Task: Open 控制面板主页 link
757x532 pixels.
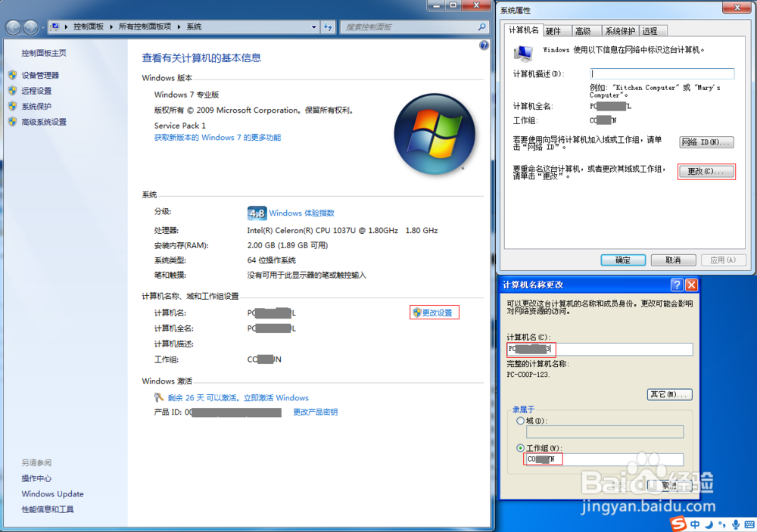Action: point(44,53)
